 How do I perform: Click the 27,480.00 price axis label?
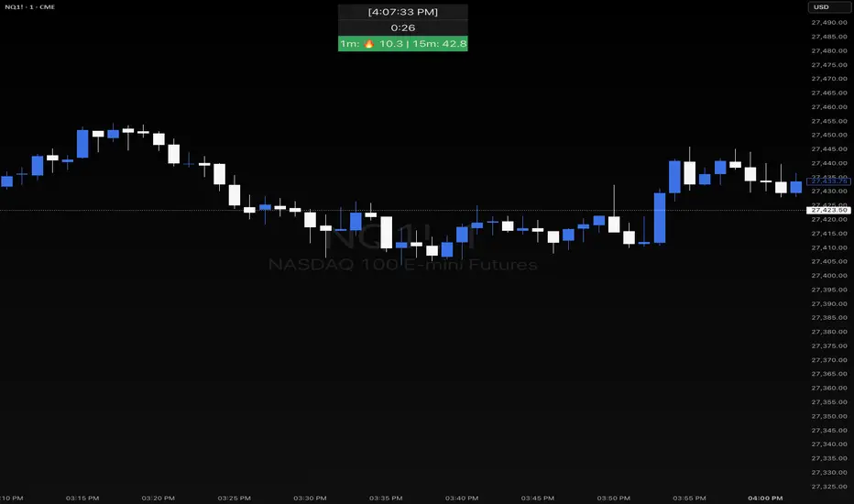tap(829, 50)
